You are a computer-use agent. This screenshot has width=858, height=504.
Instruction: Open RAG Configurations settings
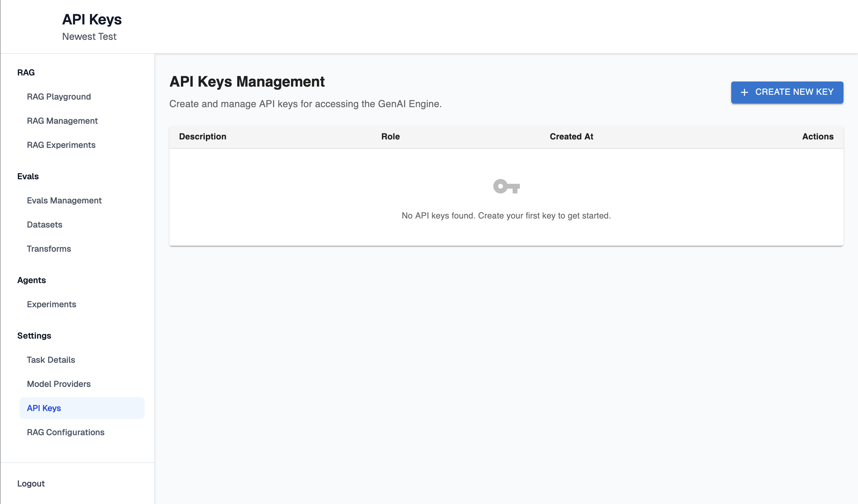pyautogui.click(x=66, y=432)
